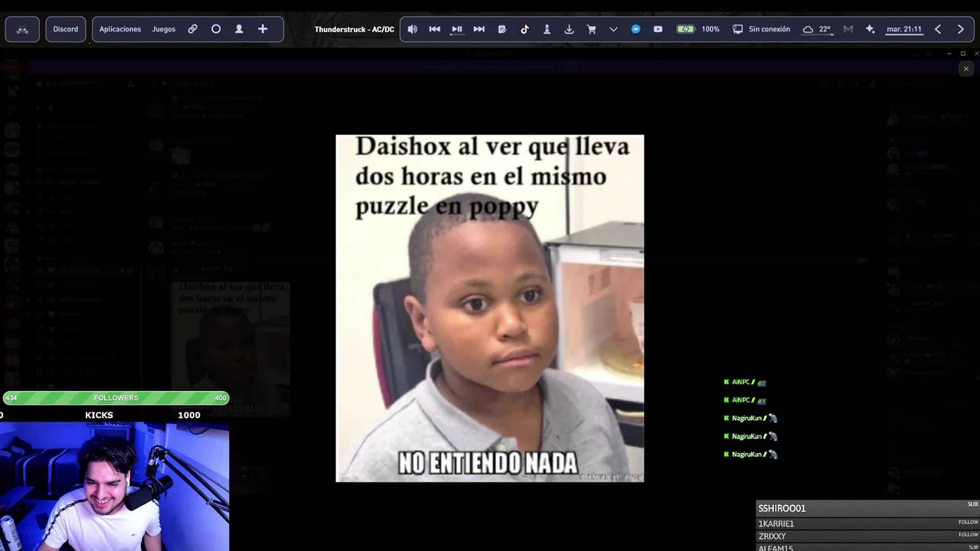The height and width of the screenshot is (551, 980).
Task: Open the Messenger icon
Action: 635,29
